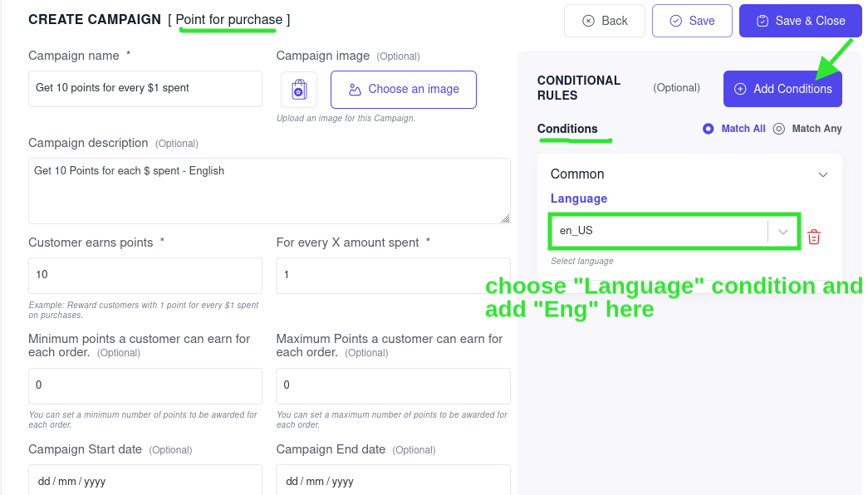Click the Customer earns points field
The height and width of the screenshot is (495, 868).
[145, 275]
